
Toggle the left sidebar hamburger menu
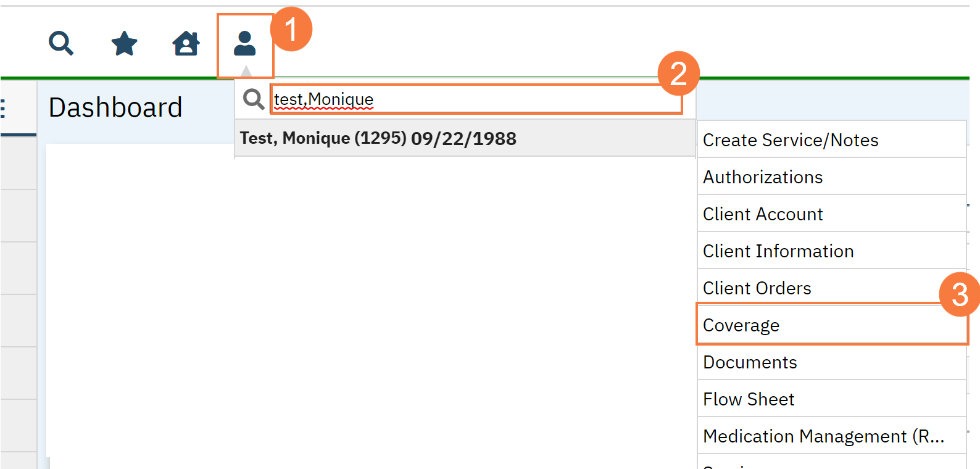click(x=3, y=109)
